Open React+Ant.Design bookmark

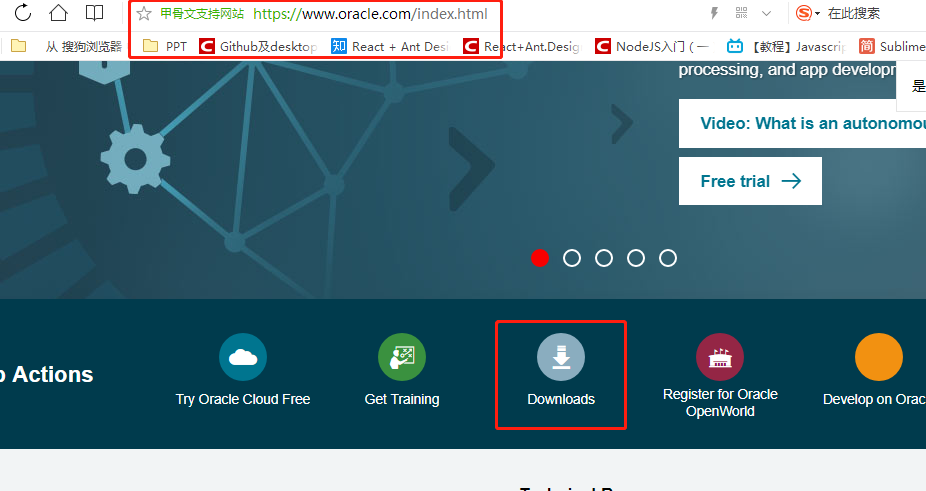coord(522,46)
